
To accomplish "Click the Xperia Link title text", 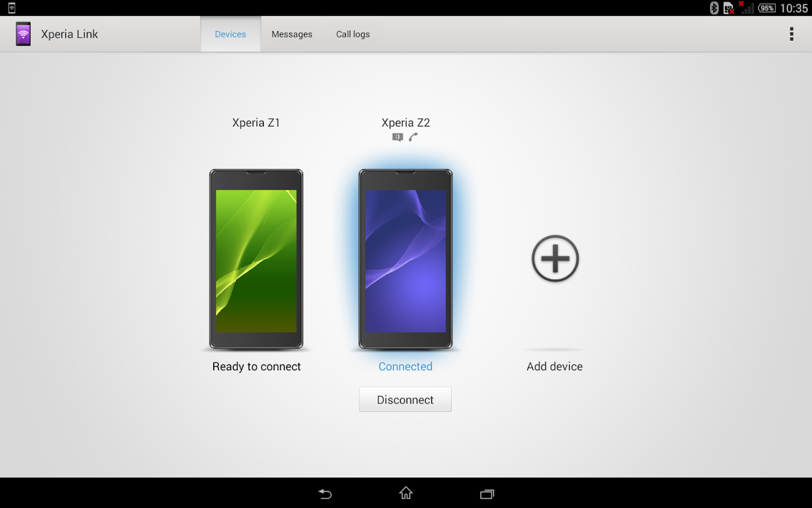I will click(x=69, y=34).
